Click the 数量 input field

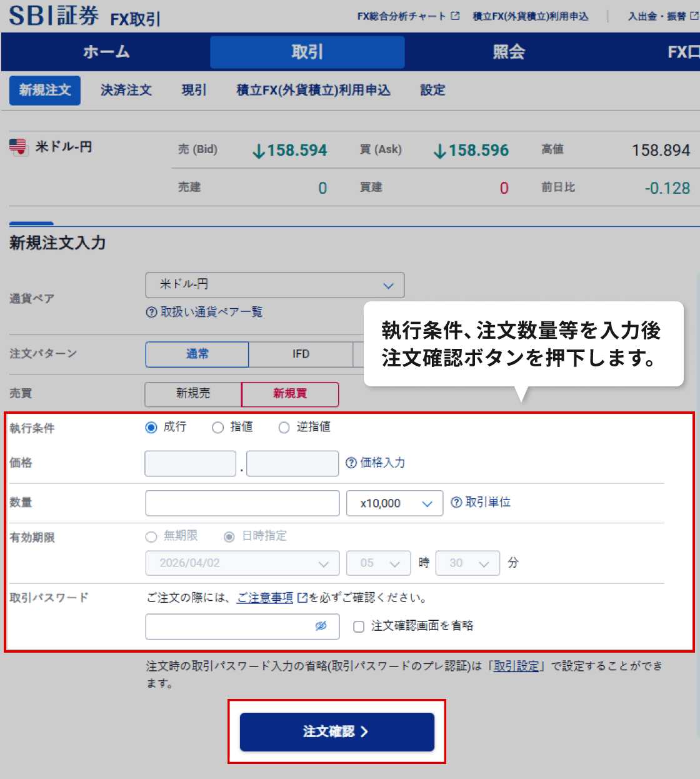(x=242, y=503)
